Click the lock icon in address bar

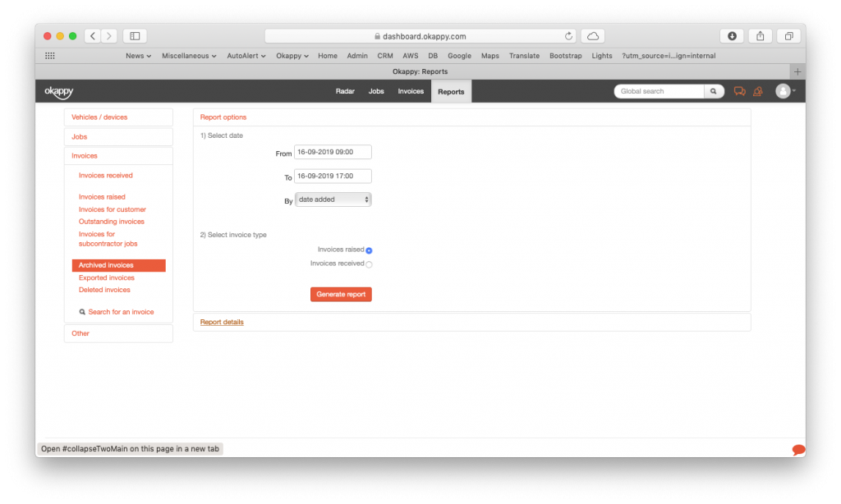pyautogui.click(x=377, y=36)
